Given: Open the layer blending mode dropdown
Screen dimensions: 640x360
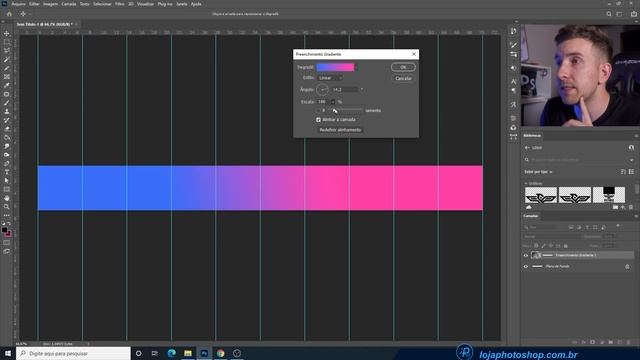Looking at the screenshot, I should pos(551,236).
